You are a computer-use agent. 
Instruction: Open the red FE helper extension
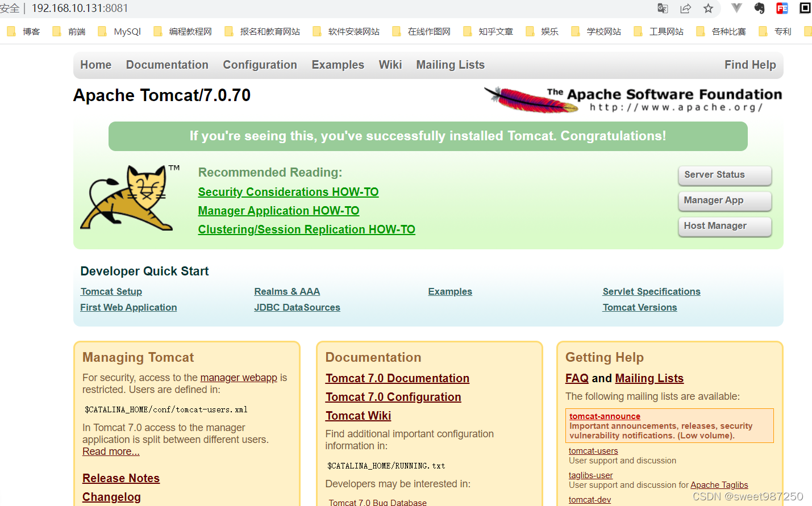[782, 8]
